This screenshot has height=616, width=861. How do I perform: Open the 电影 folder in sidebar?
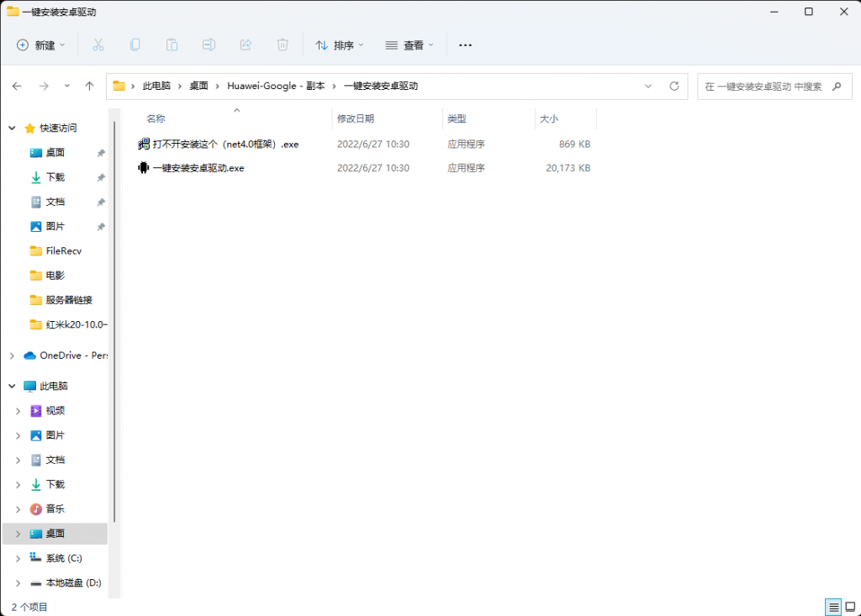coord(55,276)
